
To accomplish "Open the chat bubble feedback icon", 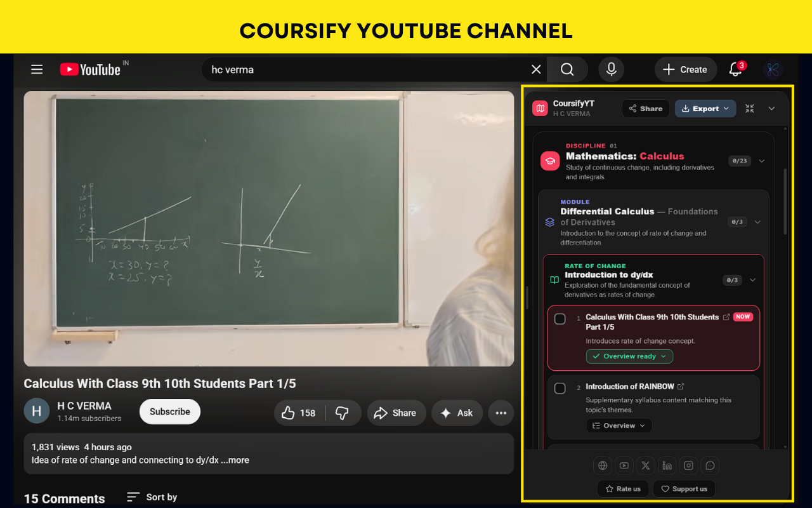I will click(x=710, y=465).
